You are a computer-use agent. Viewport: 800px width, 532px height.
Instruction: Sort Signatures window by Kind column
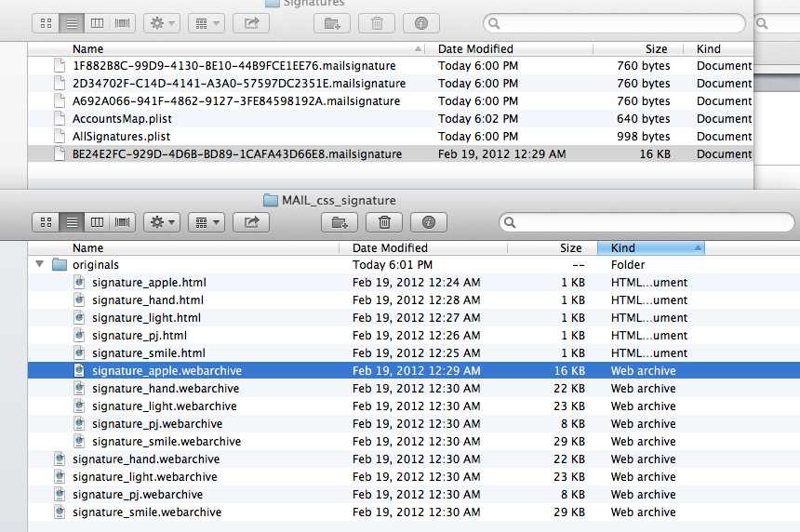point(718,49)
